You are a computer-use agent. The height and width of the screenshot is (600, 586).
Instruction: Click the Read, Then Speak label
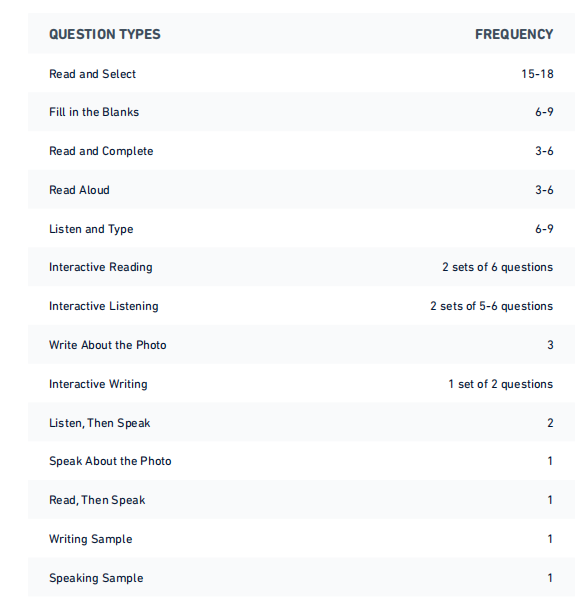point(97,501)
